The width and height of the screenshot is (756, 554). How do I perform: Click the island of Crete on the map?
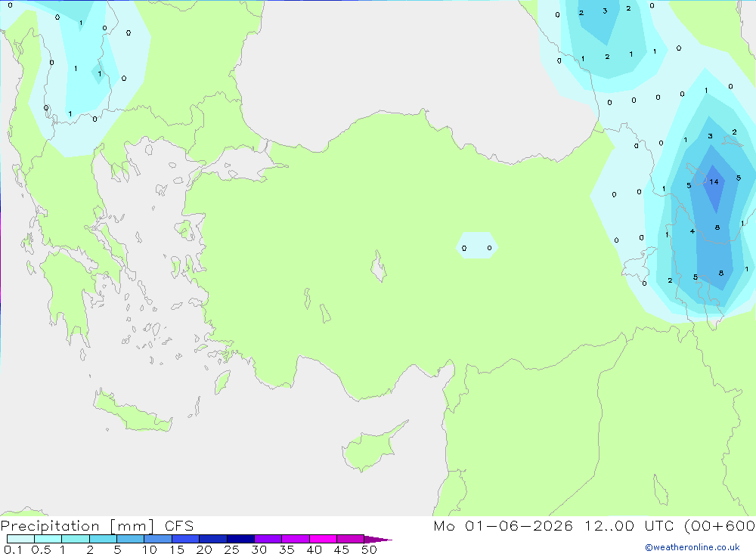click(132, 411)
